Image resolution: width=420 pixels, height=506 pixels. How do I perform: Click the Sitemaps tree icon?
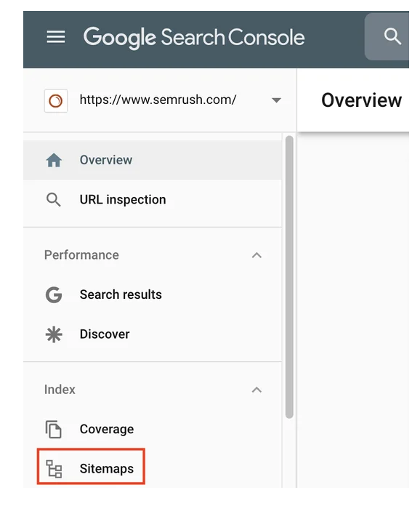54,469
